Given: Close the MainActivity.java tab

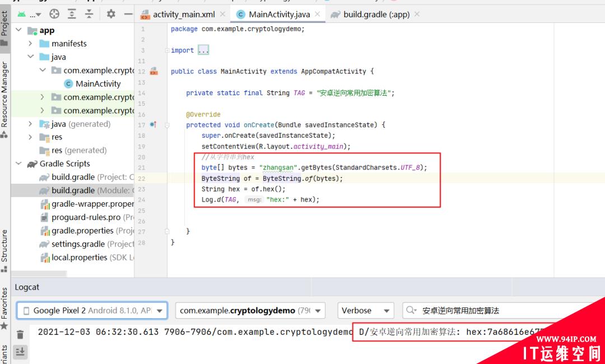Looking at the screenshot, I should coord(317,14).
